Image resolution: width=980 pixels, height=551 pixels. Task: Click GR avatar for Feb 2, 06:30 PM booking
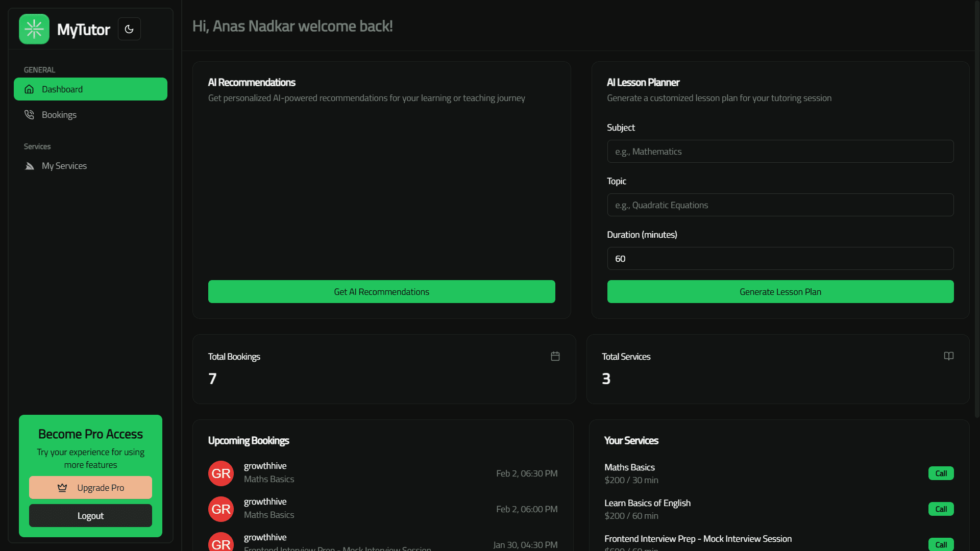(x=221, y=473)
